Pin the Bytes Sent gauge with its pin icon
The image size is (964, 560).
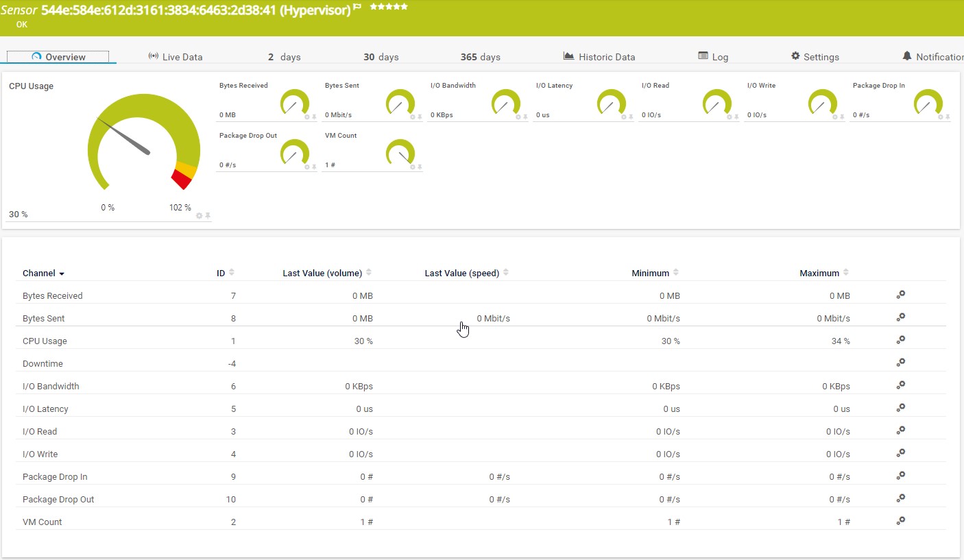[x=420, y=117]
